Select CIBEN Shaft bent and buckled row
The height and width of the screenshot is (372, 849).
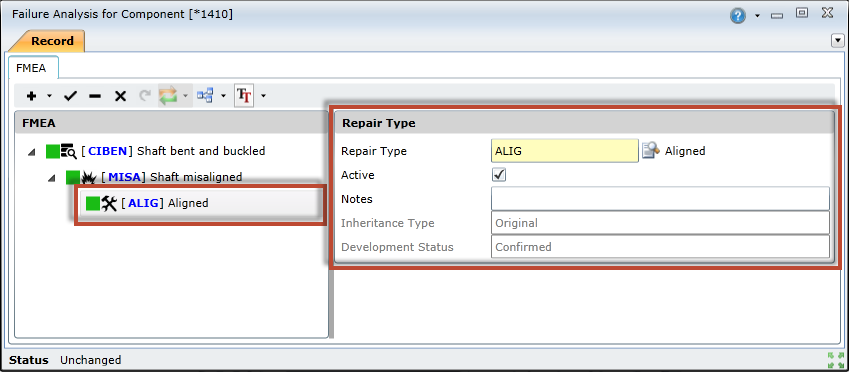(x=173, y=151)
